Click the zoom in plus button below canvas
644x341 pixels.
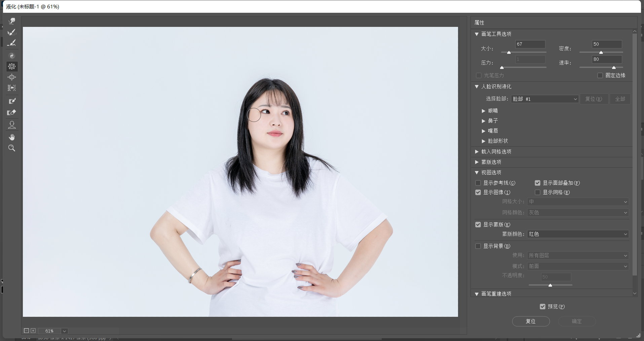[33, 331]
